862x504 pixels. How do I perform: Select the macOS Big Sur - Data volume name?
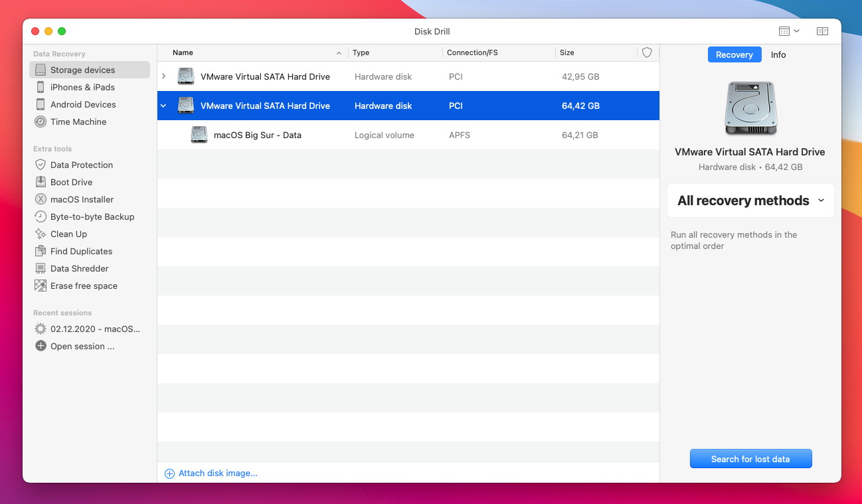pyautogui.click(x=258, y=135)
